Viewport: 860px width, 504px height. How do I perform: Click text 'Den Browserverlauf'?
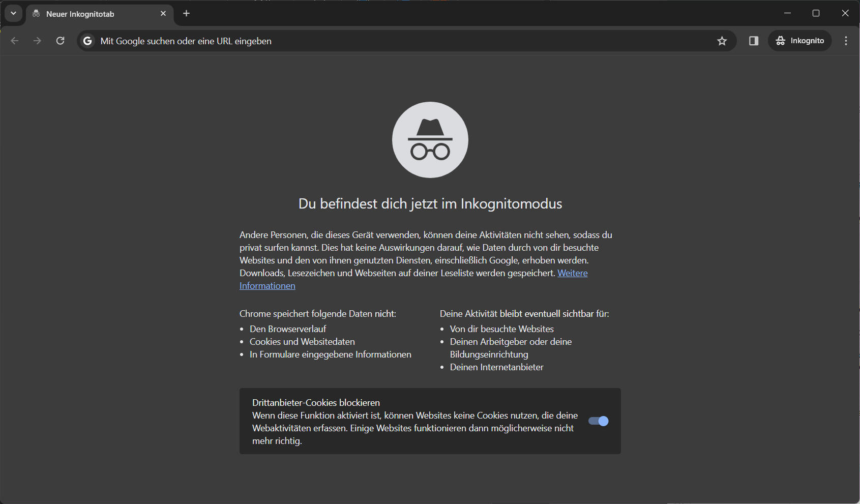[288, 329]
